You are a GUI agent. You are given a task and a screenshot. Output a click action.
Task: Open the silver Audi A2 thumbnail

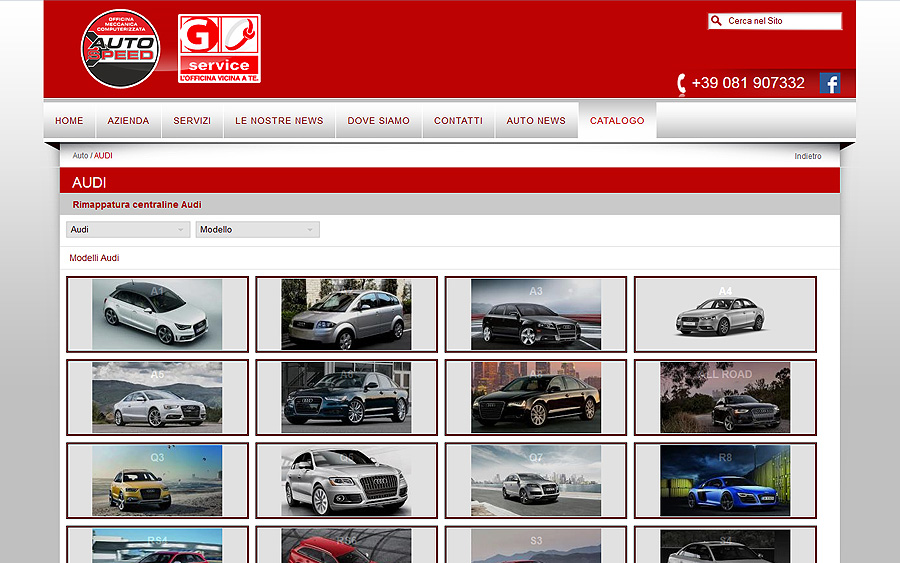click(347, 314)
